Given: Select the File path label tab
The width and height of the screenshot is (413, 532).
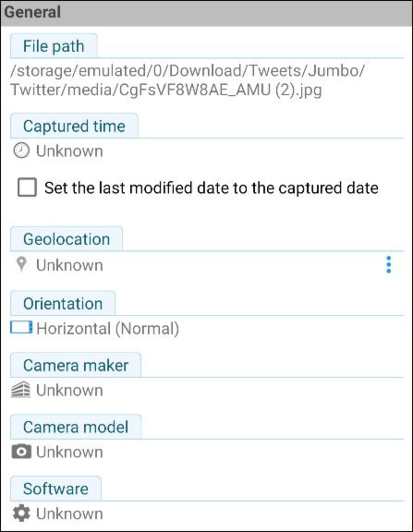Looking at the screenshot, I should (x=54, y=46).
